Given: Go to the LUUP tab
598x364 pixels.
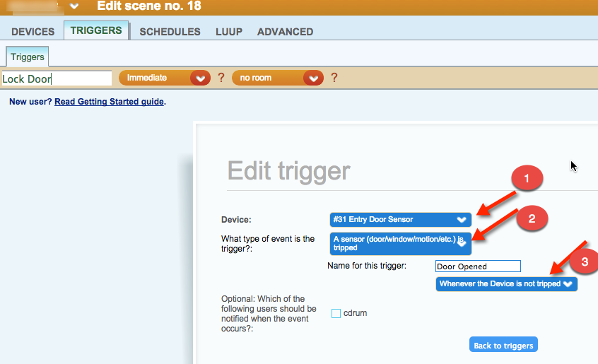Looking at the screenshot, I should tap(229, 32).
